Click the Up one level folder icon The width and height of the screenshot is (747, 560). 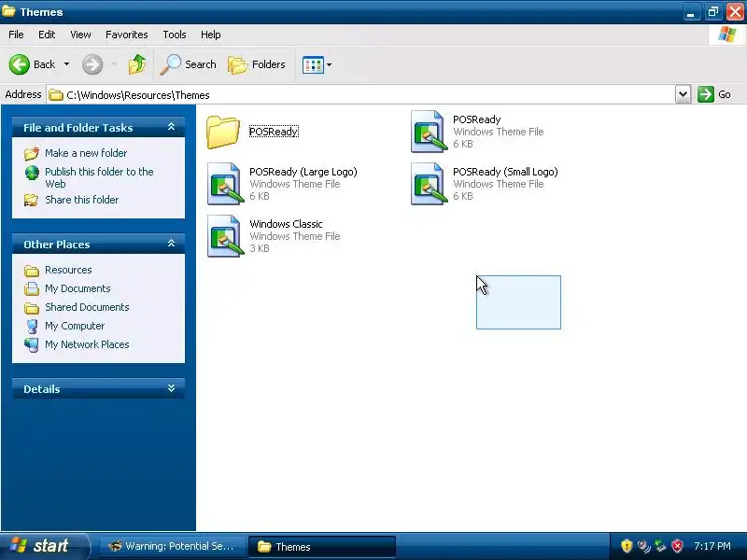click(x=137, y=64)
